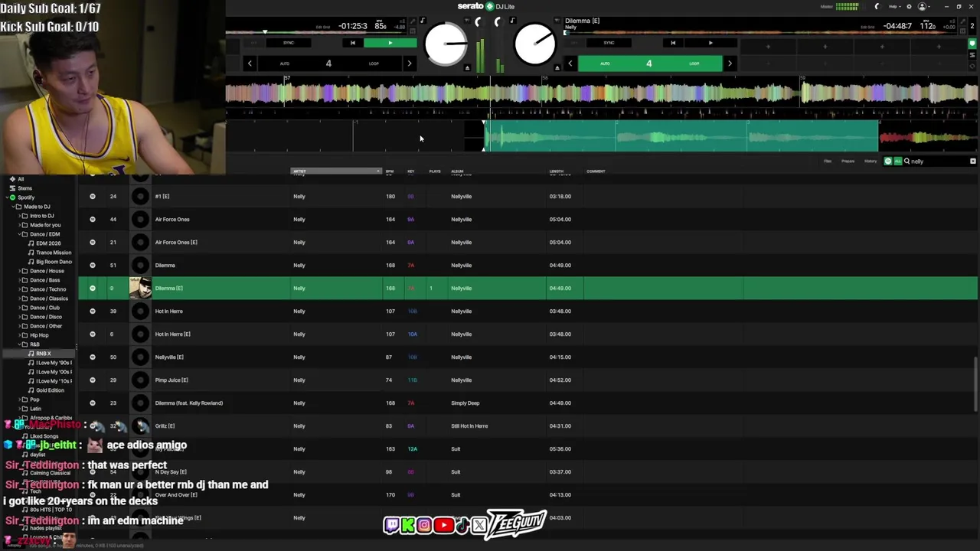Expand the Made for you folder
Image resolution: width=980 pixels, height=551 pixels.
tap(20, 225)
